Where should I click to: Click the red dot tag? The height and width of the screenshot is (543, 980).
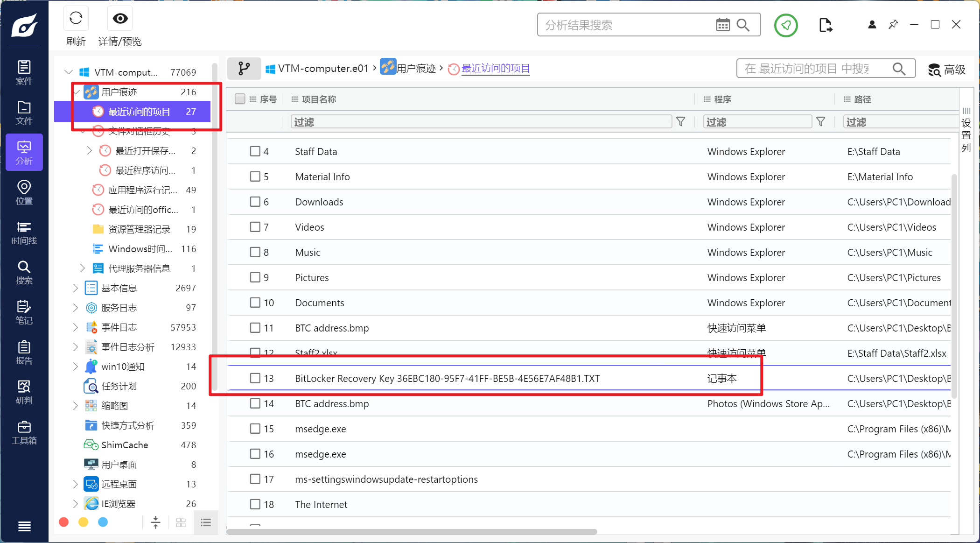(x=64, y=522)
